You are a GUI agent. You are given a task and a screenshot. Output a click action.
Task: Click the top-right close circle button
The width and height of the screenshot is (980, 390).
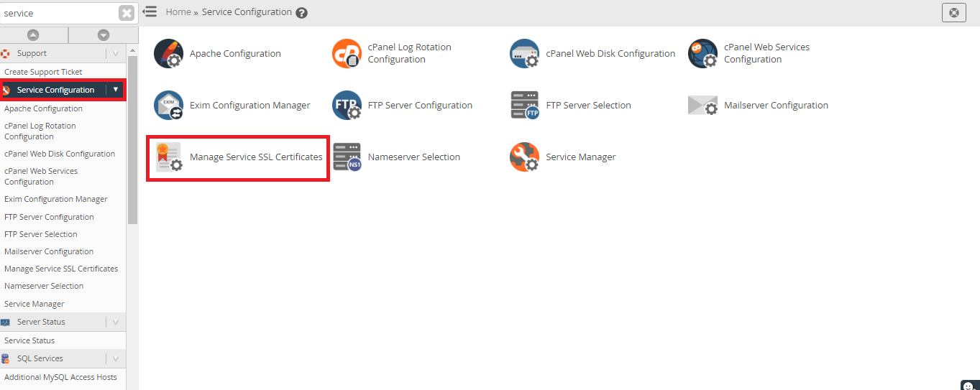(953, 12)
